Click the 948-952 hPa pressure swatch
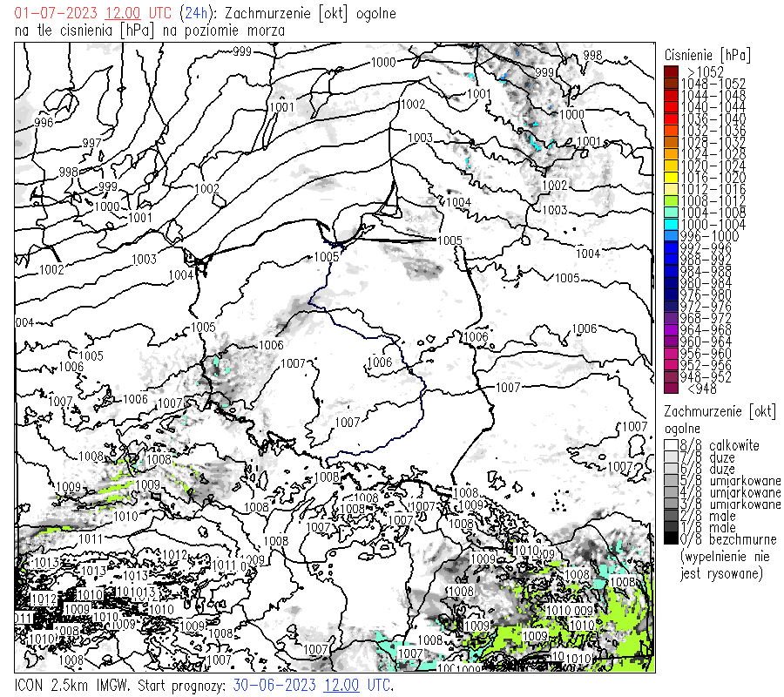 pyautogui.click(x=671, y=377)
